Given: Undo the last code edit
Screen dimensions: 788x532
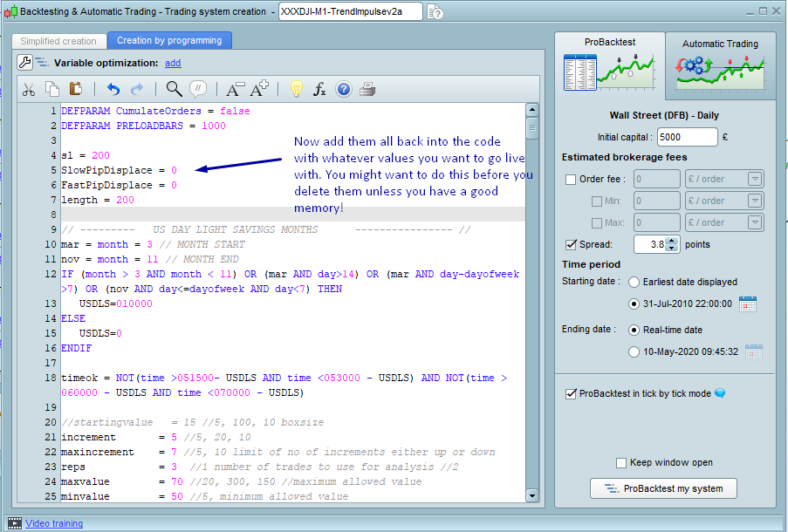Looking at the screenshot, I should click(113, 89).
